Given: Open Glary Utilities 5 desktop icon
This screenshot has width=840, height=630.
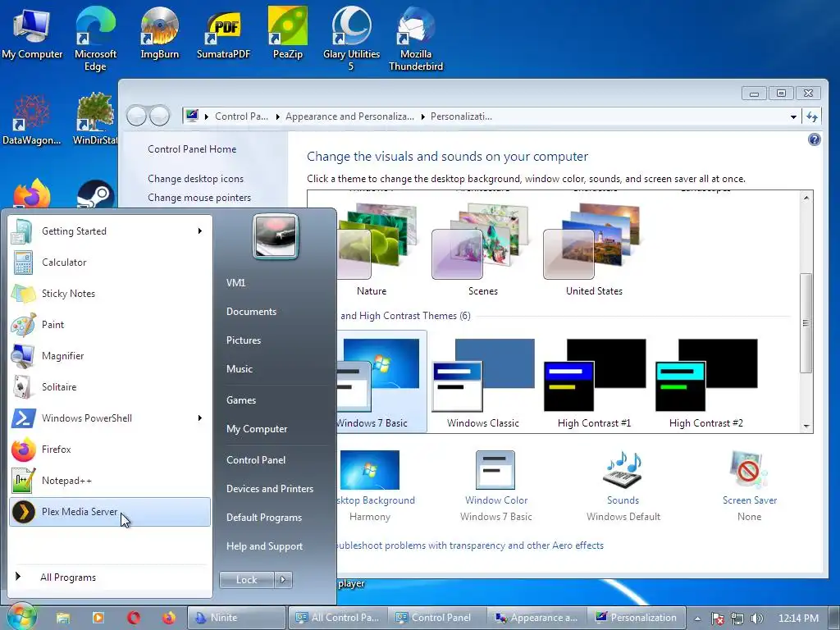Looking at the screenshot, I should (x=351, y=38).
